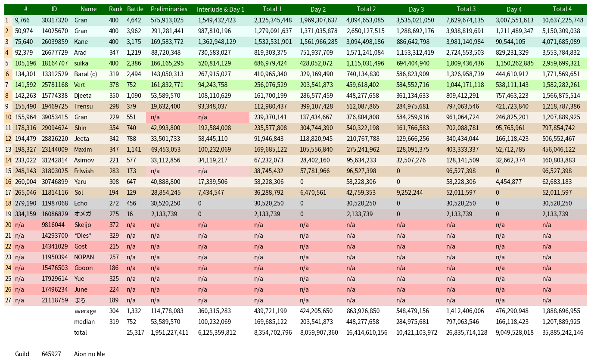Select ranking cell 334,159

pyautogui.click(x=25, y=214)
